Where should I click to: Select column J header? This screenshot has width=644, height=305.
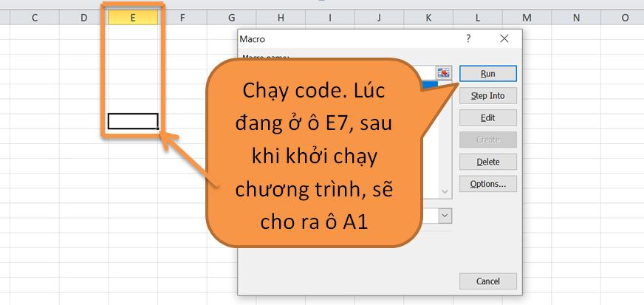(379, 18)
